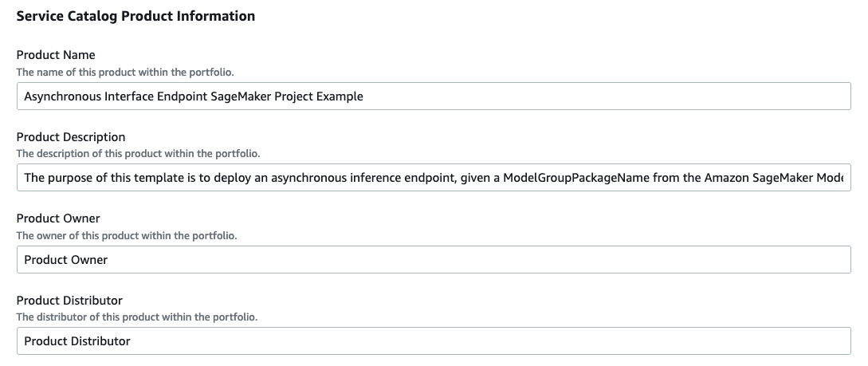Screen dimensions: 868x366
Task: Click the "Product Distributor" field label
Action: (x=69, y=300)
